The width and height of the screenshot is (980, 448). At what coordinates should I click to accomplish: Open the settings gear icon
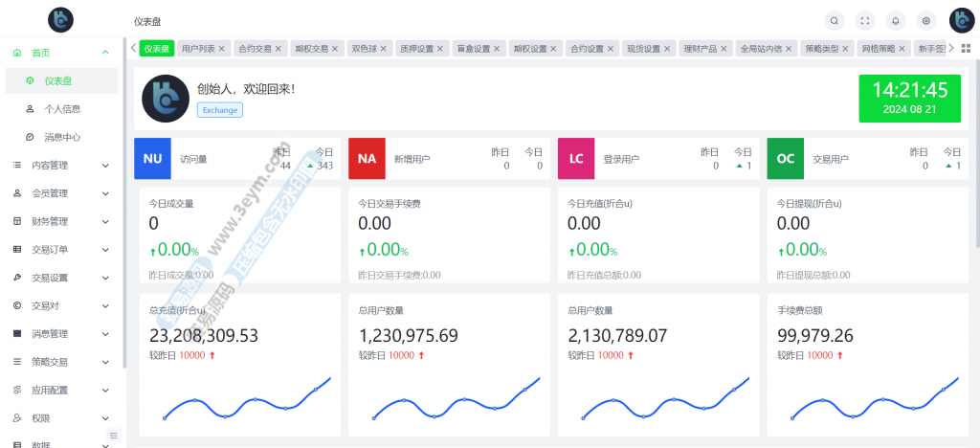925,20
